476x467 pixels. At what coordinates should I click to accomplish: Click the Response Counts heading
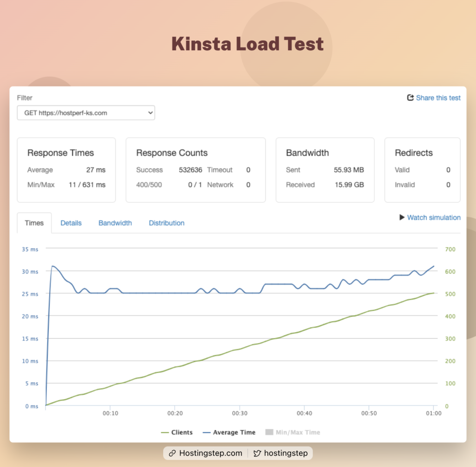point(172,152)
